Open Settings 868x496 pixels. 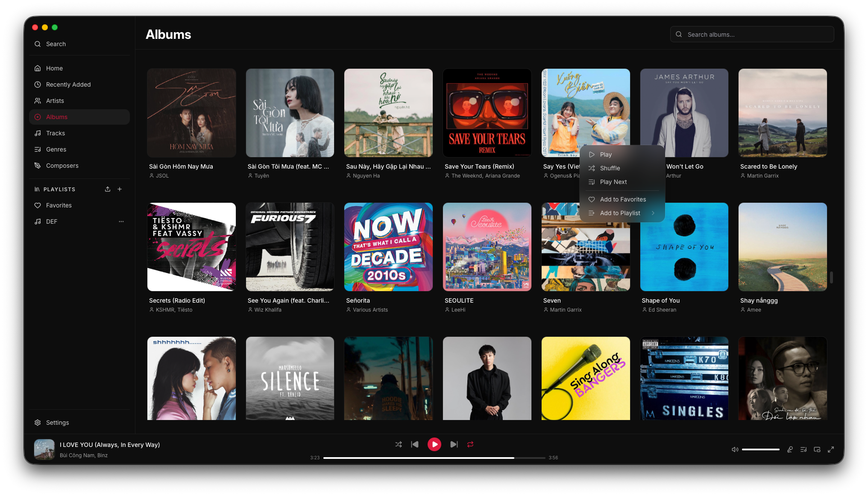79,423
